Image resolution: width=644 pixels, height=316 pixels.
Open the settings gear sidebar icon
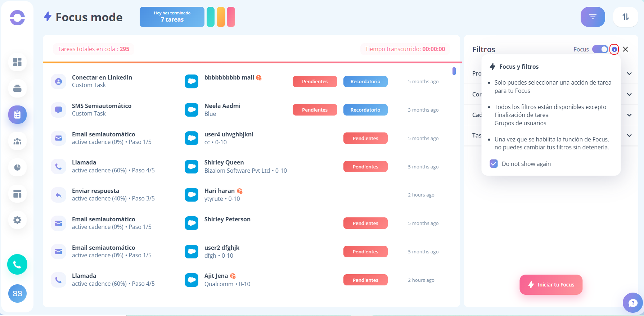[17, 220]
